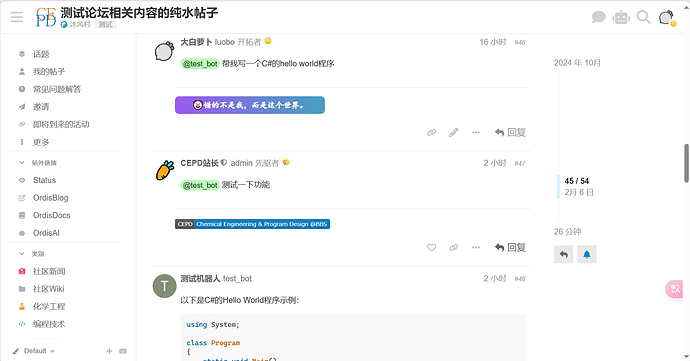
Task: Click keyboard shortcuts icon in sidebar footer
Action: coord(123,351)
